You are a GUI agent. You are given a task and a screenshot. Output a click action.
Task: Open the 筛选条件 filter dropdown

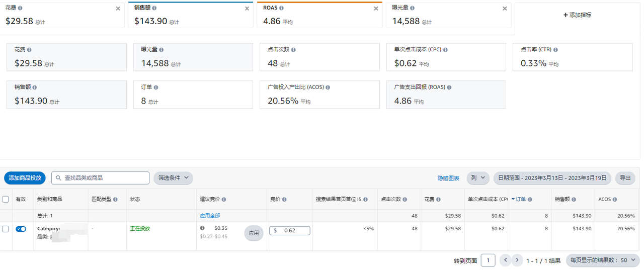click(173, 178)
